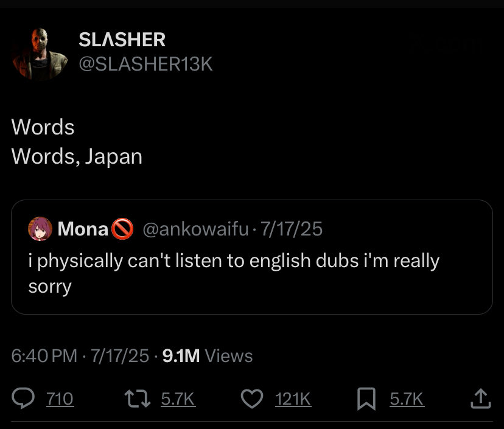Viewport: 504px width, 429px height.
Task: Open the quoted tweet about english dubs
Action: coord(251,257)
